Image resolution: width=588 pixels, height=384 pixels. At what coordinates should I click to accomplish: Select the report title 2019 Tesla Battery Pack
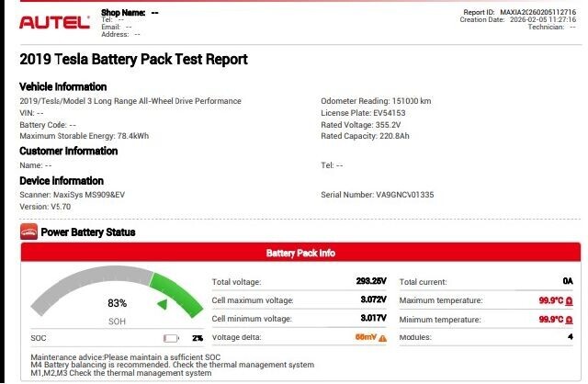[x=133, y=59]
